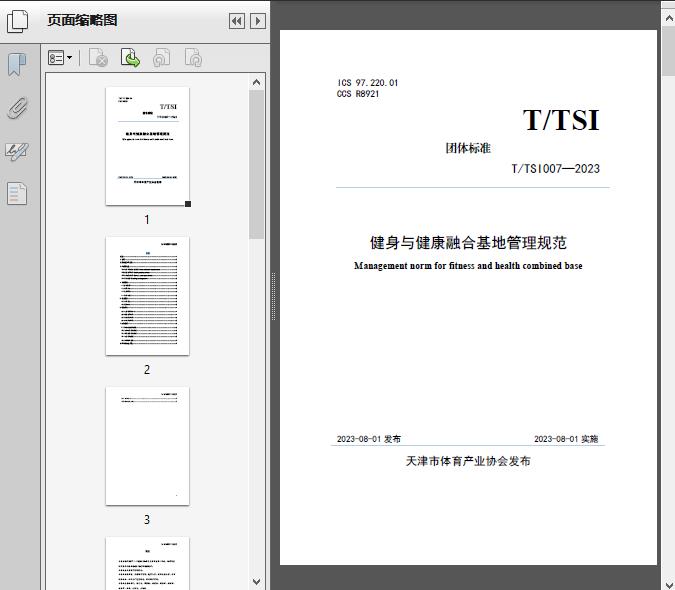Click the document vertical scrollbar thumb
The width and height of the screenshot is (675, 590).
tap(669, 51)
